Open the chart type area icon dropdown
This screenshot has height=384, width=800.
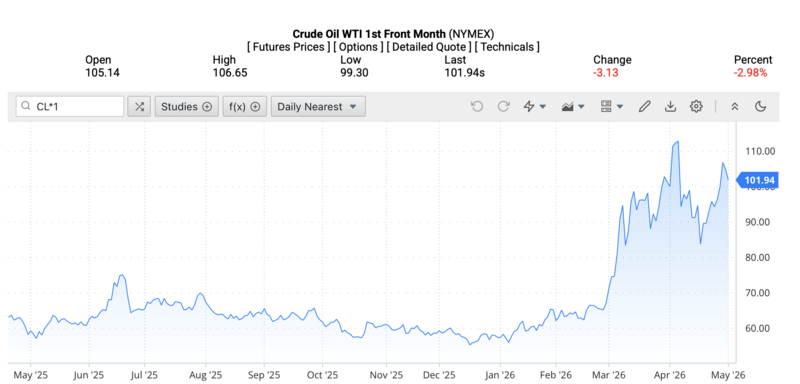pyautogui.click(x=572, y=106)
